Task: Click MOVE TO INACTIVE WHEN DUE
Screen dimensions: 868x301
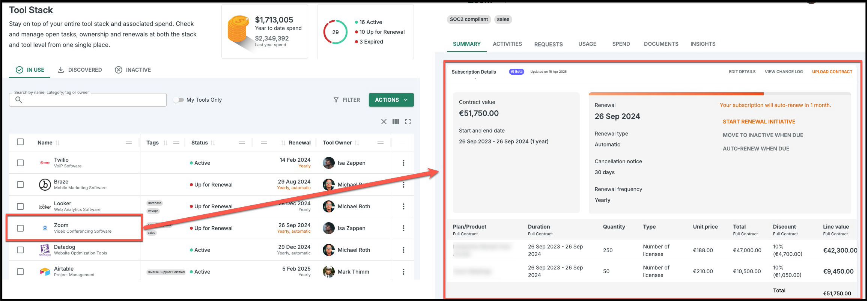Action: click(x=763, y=135)
